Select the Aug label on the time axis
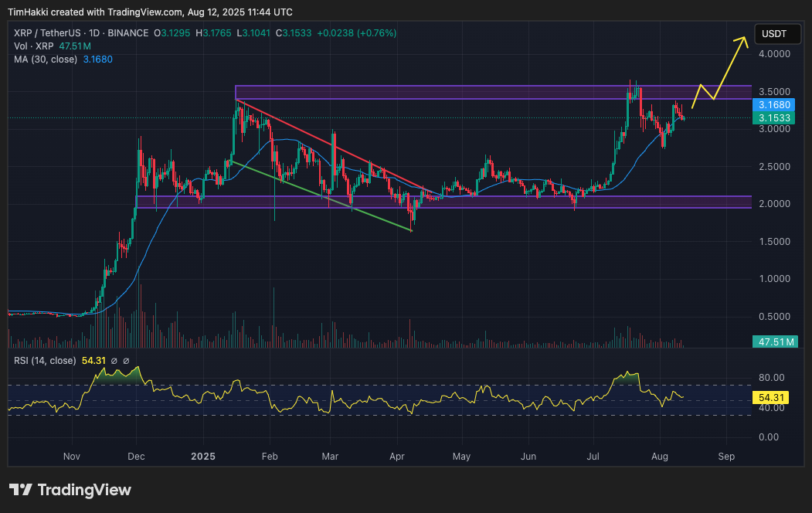Screen dimensions: 812x513 660,457
